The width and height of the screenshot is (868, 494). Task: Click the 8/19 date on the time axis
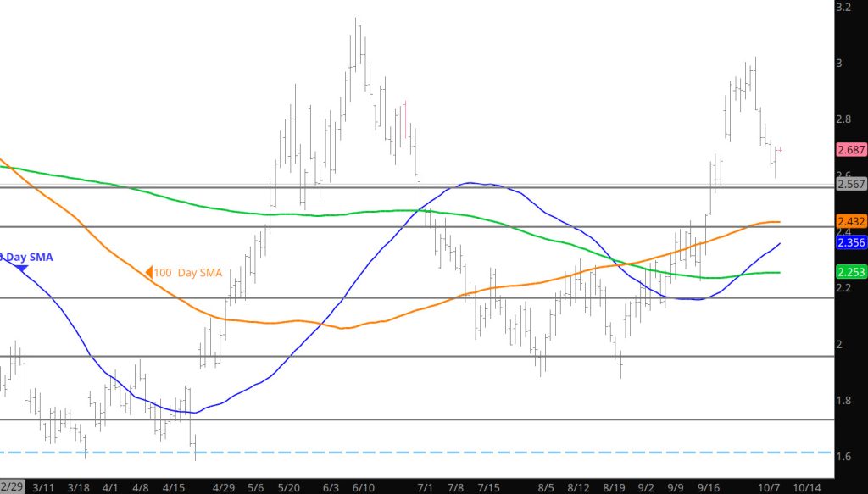pyautogui.click(x=614, y=487)
